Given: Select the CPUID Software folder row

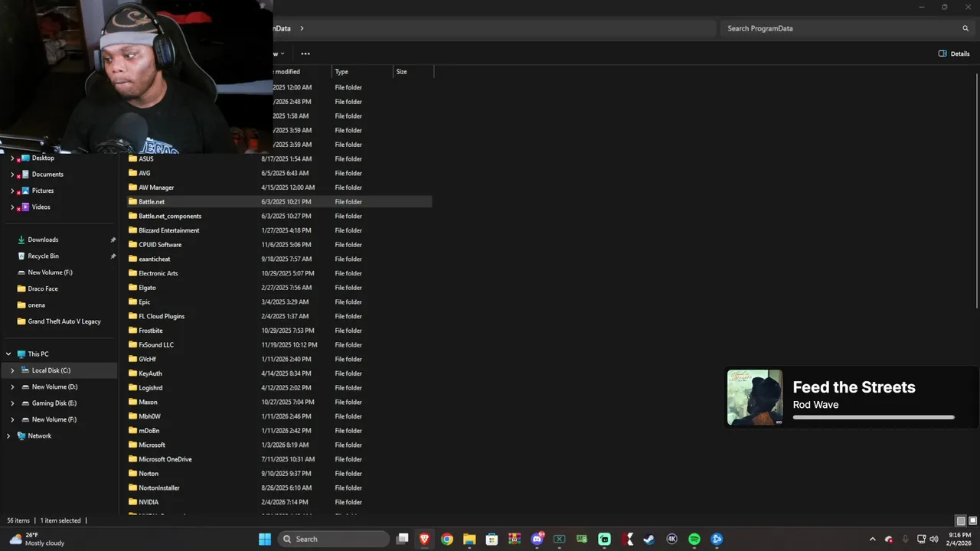Looking at the screenshot, I should tap(279, 245).
